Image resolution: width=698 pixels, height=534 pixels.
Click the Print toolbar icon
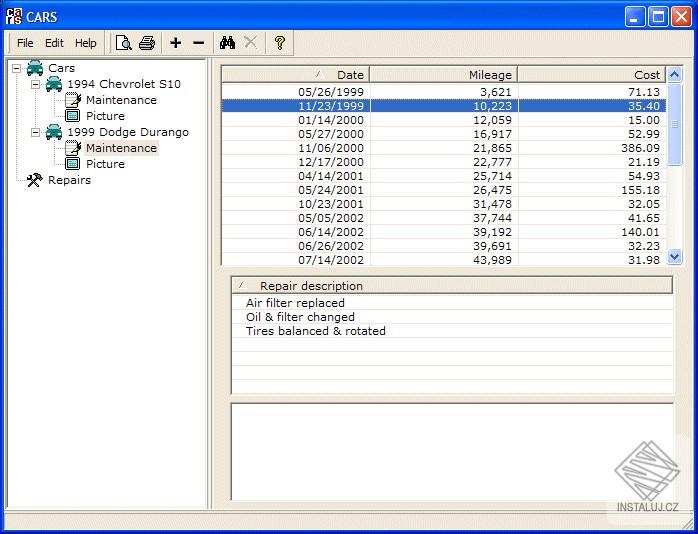coord(147,43)
